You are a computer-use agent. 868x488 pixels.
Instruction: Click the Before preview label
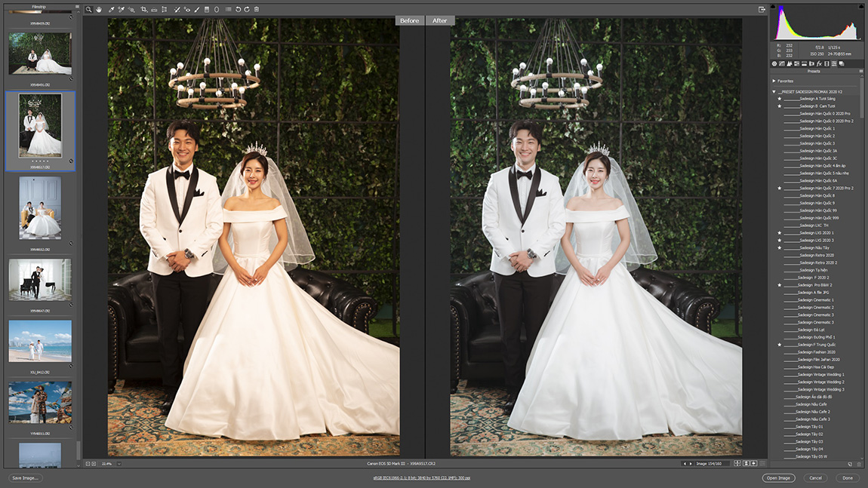410,20
